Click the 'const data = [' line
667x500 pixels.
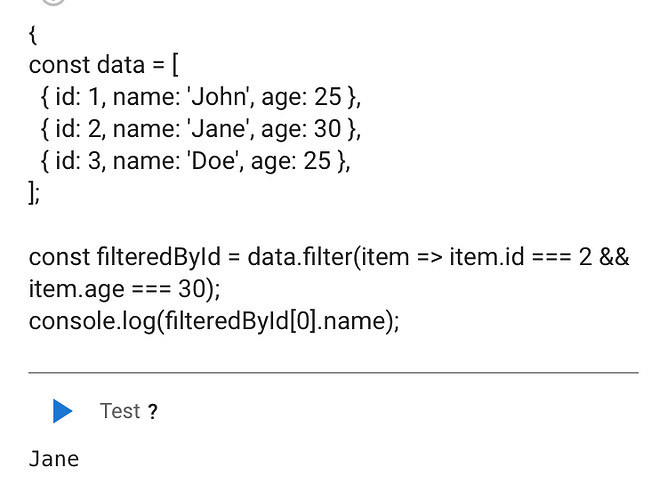click(x=104, y=65)
